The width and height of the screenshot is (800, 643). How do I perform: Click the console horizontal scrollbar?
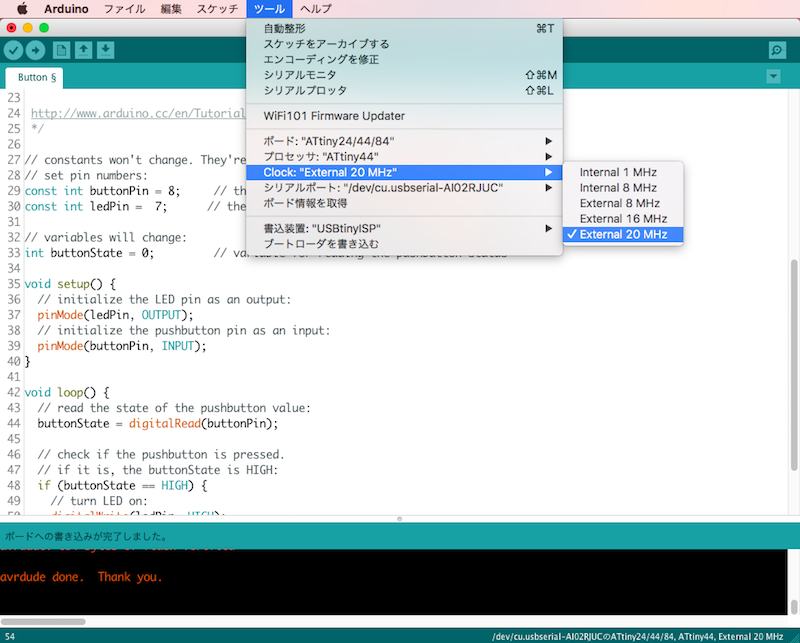click(x=43, y=622)
